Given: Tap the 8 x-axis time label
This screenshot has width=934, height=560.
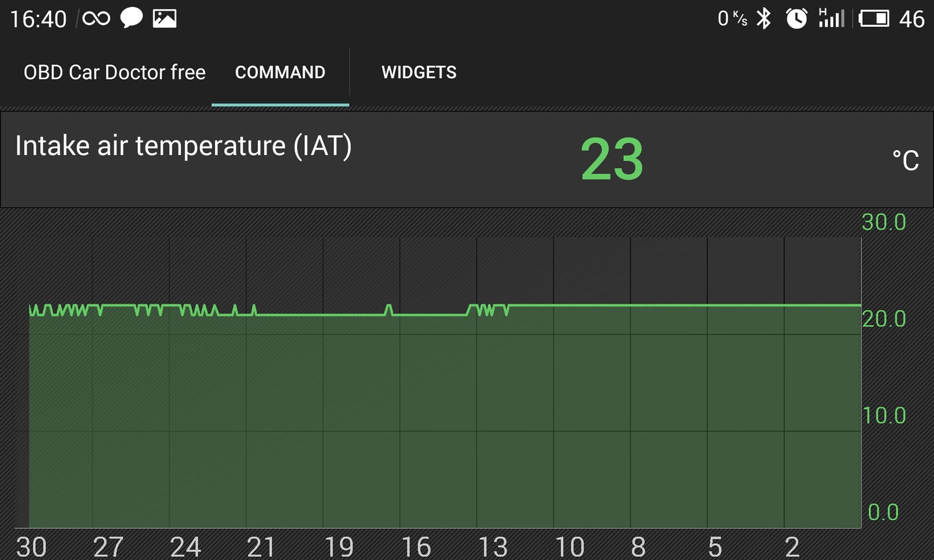Looking at the screenshot, I should pyautogui.click(x=639, y=547).
